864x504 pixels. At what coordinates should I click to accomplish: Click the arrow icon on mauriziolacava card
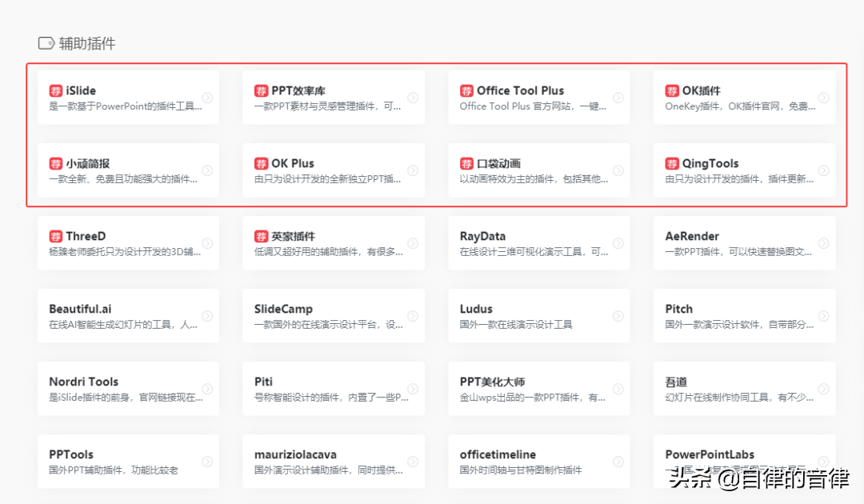coord(413,461)
